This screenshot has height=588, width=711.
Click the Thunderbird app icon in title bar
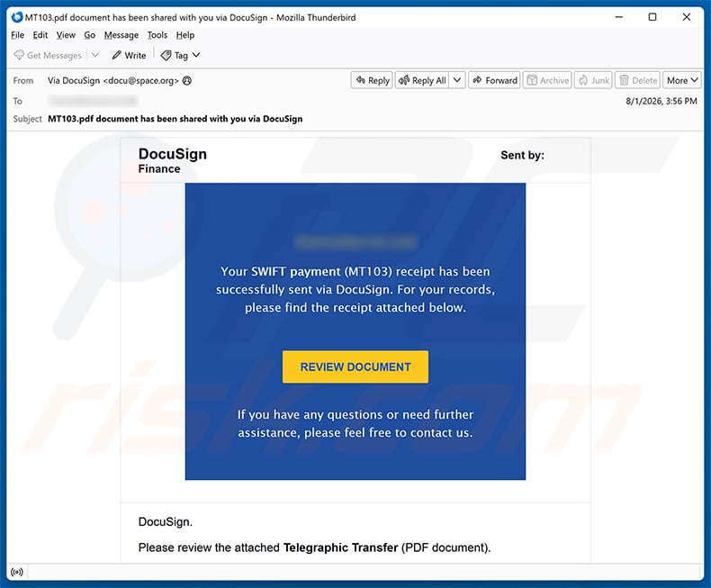coord(17,17)
